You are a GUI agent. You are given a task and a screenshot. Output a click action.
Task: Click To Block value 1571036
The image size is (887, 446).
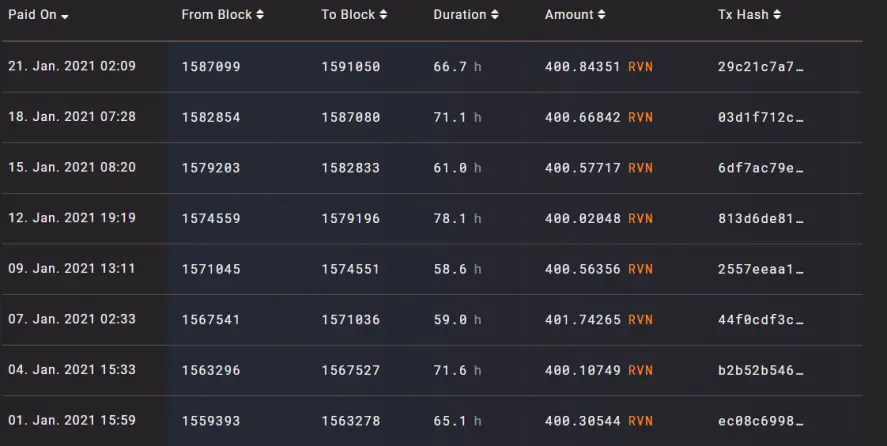pyautogui.click(x=351, y=320)
